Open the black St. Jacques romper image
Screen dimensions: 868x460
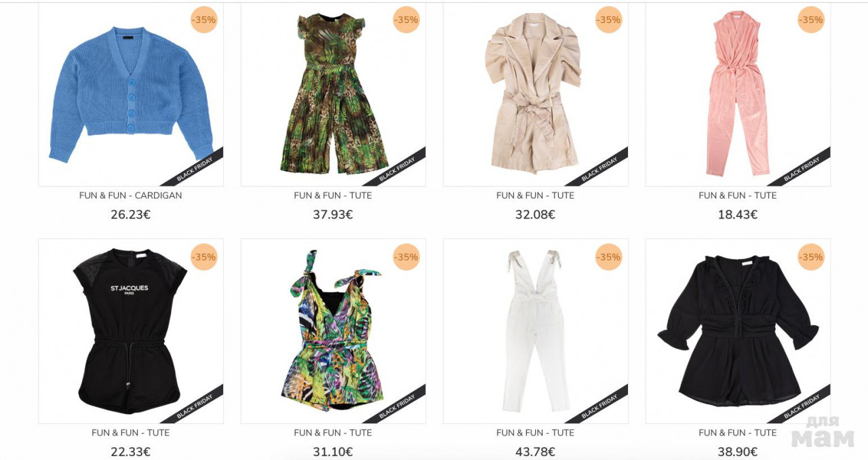pyautogui.click(x=131, y=331)
